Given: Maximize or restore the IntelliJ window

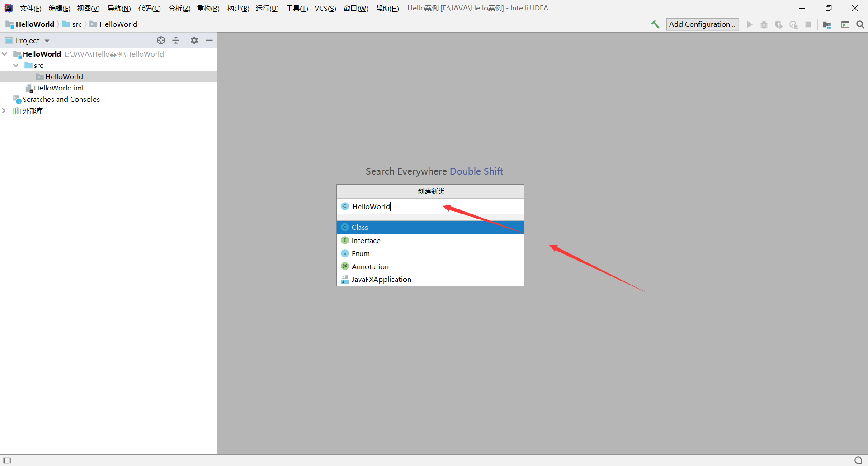Looking at the screenshot, I should (x=828, y=8).
